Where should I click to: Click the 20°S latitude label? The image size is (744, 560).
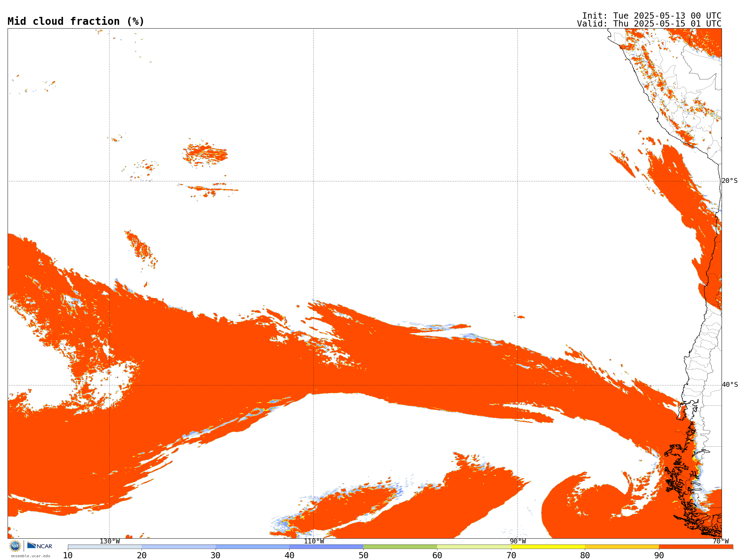[730, 181]
